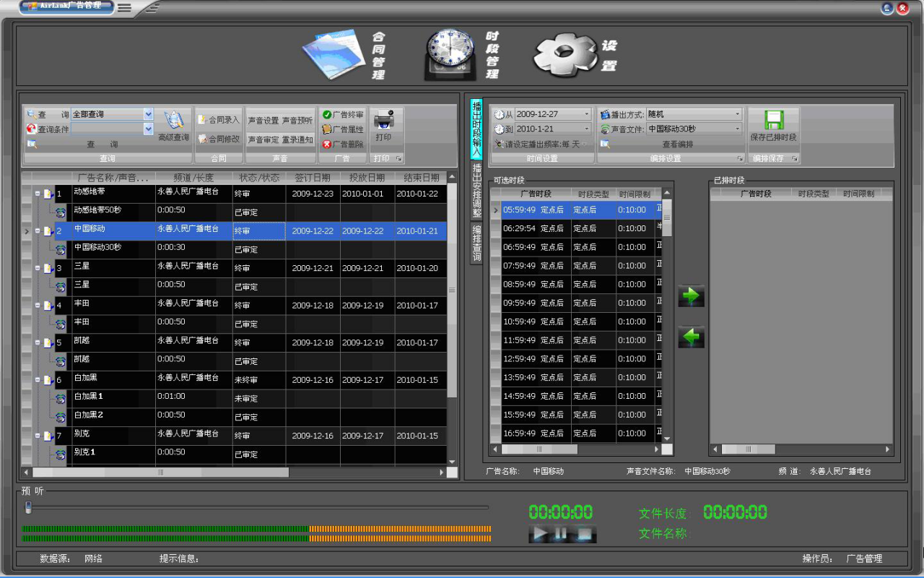Click the 广告属性 icon
Viewport: 924px width, 578px height.
pos(327,129)
